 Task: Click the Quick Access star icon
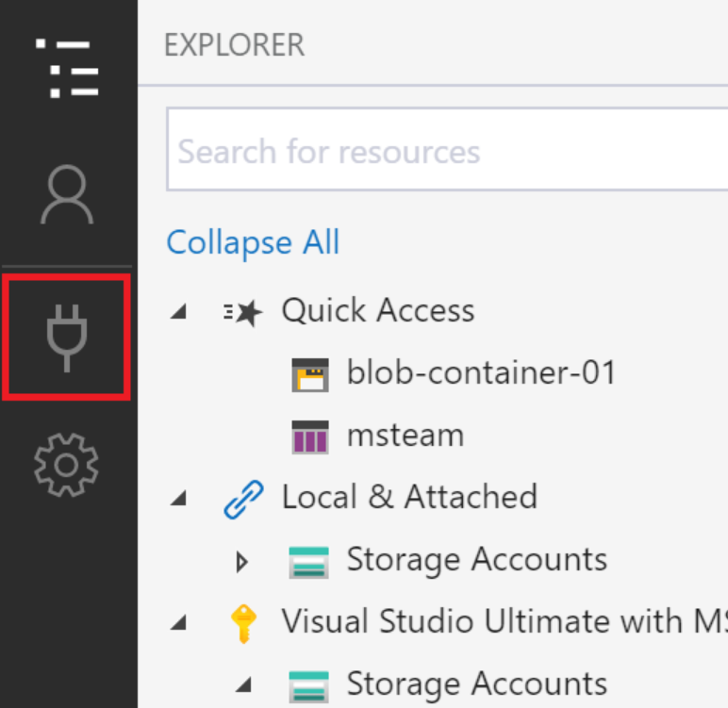tap(243, 312)
